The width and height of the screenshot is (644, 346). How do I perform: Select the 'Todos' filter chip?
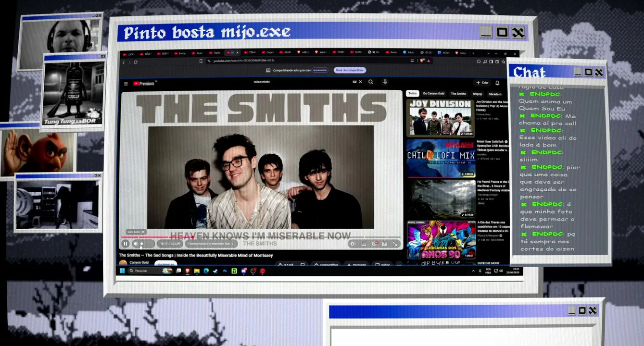pos(413,93)
